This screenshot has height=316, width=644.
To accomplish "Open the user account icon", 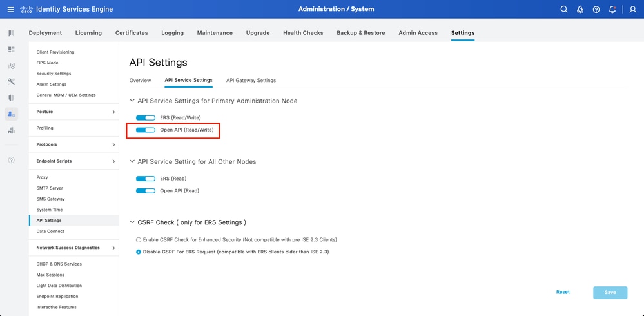I will [632, 9].
